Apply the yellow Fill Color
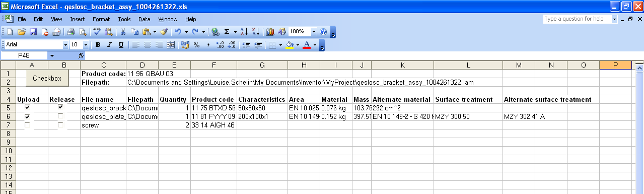 click(290, 45)
